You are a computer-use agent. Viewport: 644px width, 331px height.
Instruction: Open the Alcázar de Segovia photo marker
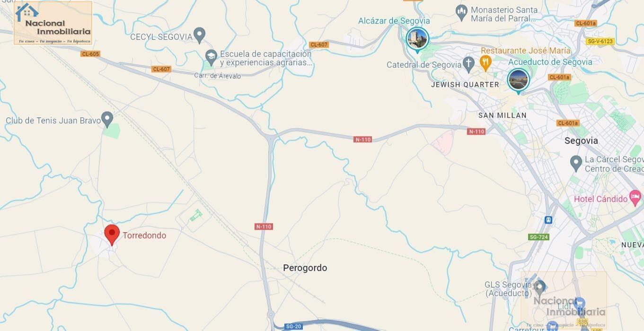pyautogui.click(x=417, y=39)
